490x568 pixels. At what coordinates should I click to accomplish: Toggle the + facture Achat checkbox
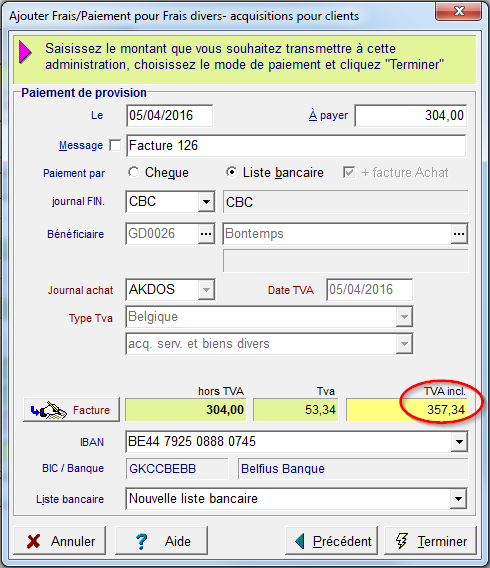pyautogui.click(x=349, y=172)
